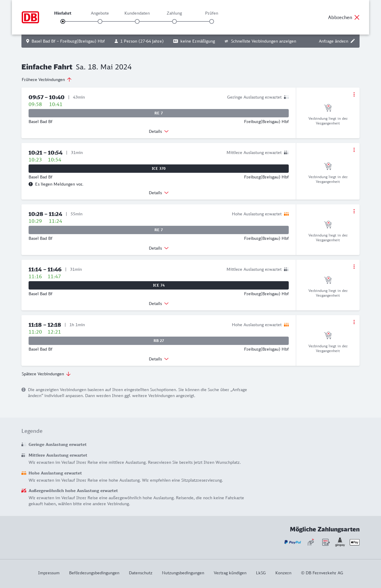
Task: Expand Details for the 09:57 RE 7 connection
Action: coord(159,131)
